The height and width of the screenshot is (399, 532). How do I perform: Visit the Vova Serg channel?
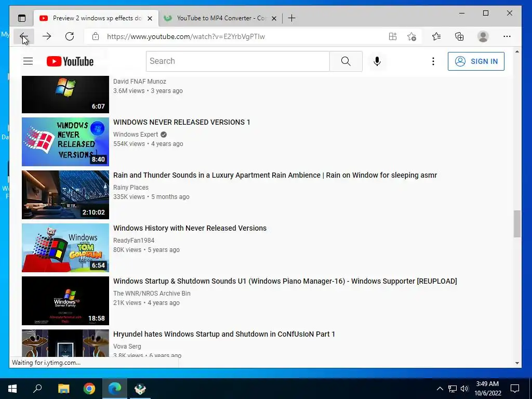point(127,347)
